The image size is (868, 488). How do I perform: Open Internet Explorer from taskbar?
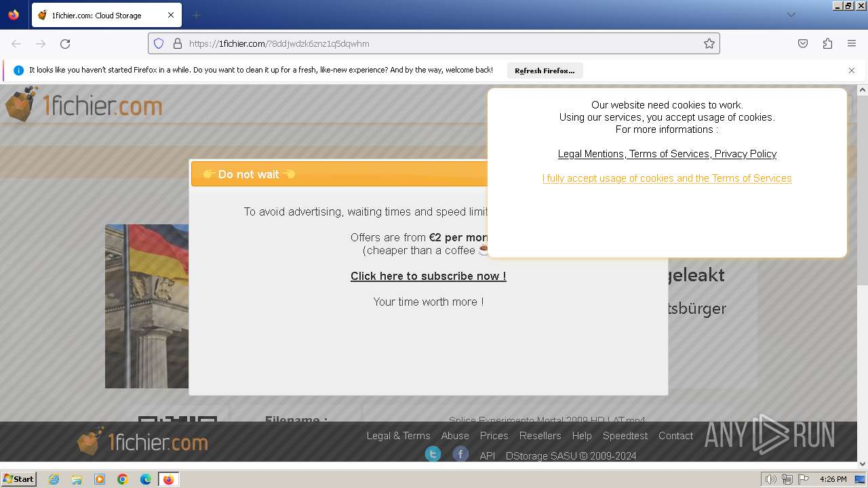[x=54, y=479]
